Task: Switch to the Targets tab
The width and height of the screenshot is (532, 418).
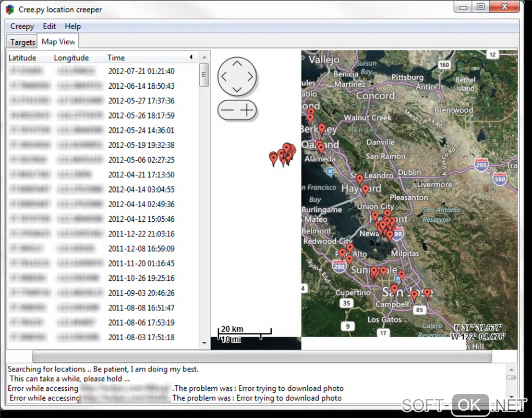Action: coord(22,42)
